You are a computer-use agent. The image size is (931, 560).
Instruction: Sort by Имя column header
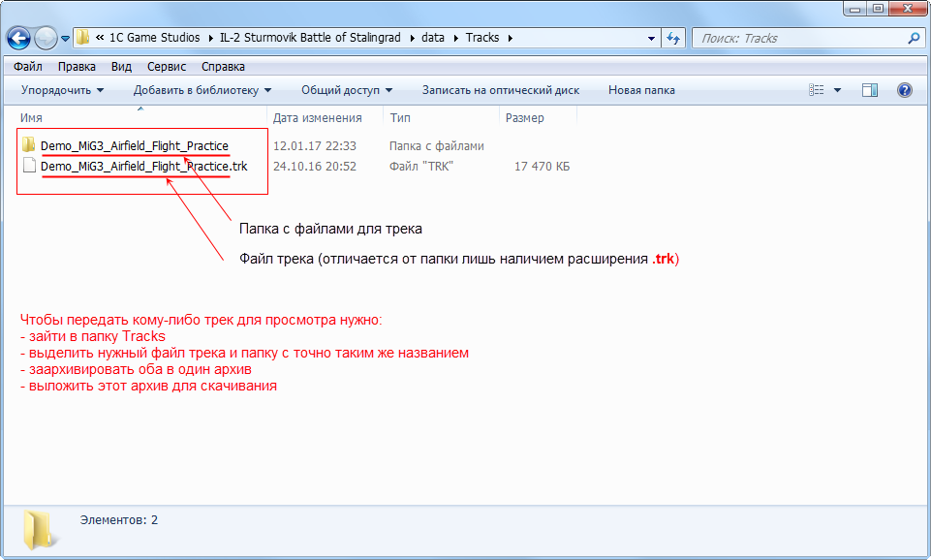31,117
